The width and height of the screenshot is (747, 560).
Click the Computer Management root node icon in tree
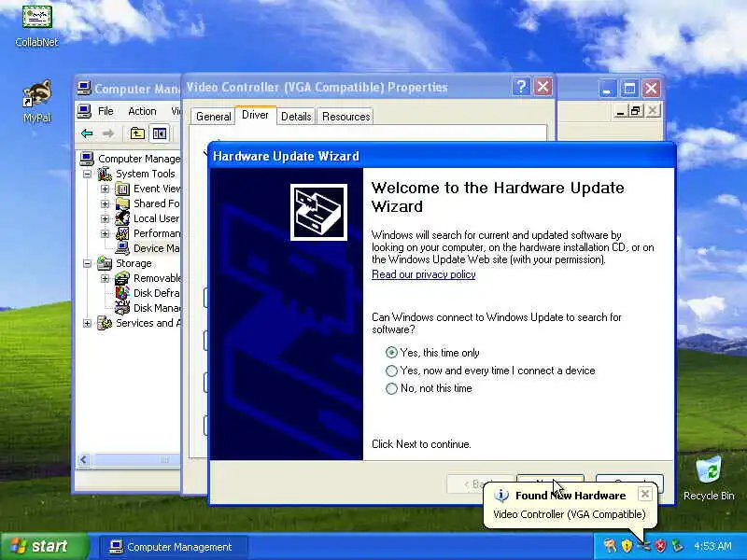[87, 158]
